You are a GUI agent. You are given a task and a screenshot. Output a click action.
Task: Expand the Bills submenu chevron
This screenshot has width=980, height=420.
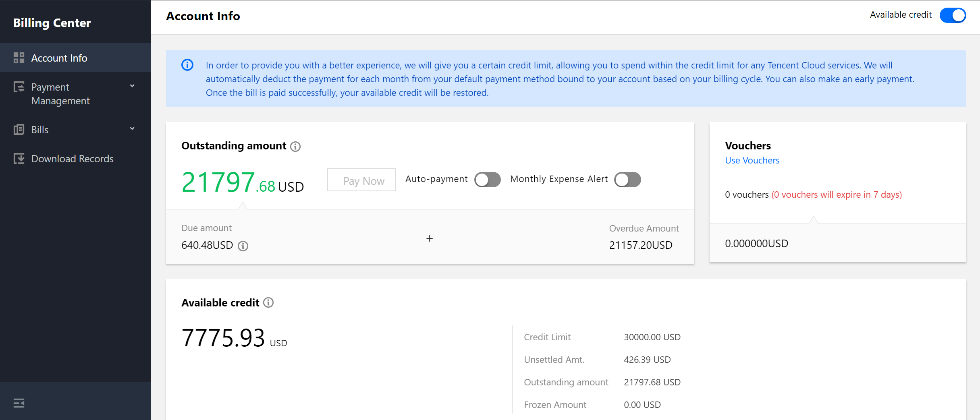[x=132, y=129]
